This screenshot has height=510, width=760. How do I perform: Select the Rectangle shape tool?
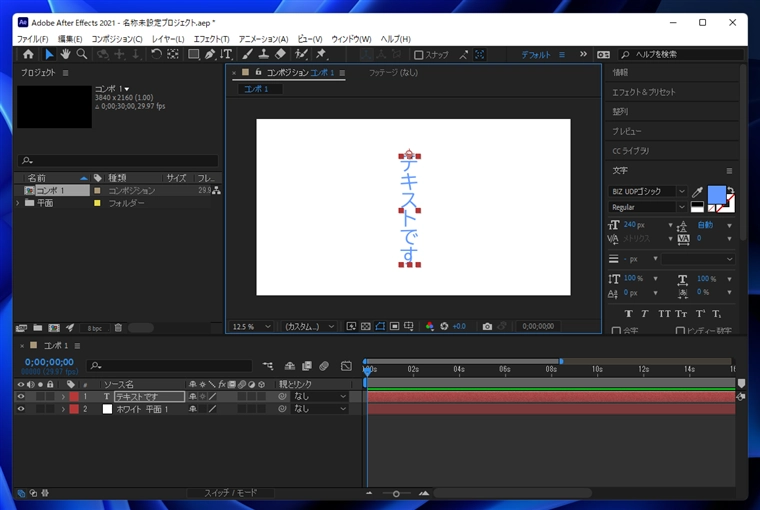193,54
